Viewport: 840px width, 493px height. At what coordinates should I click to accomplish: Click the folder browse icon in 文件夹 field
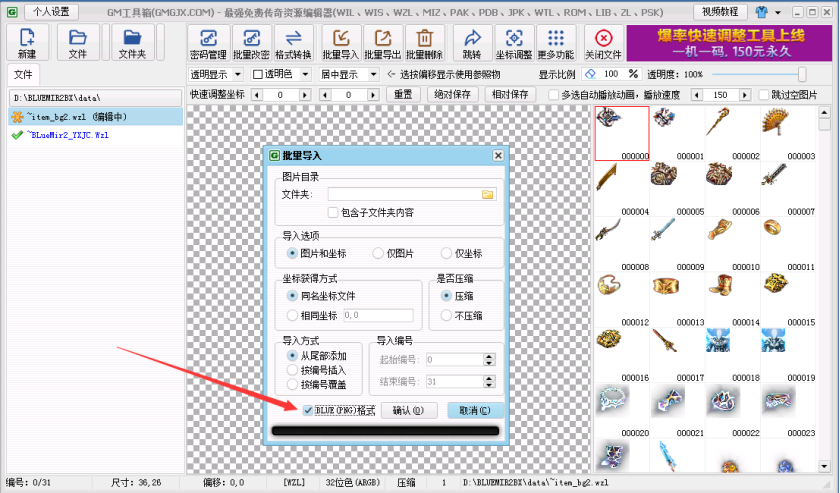488,194
